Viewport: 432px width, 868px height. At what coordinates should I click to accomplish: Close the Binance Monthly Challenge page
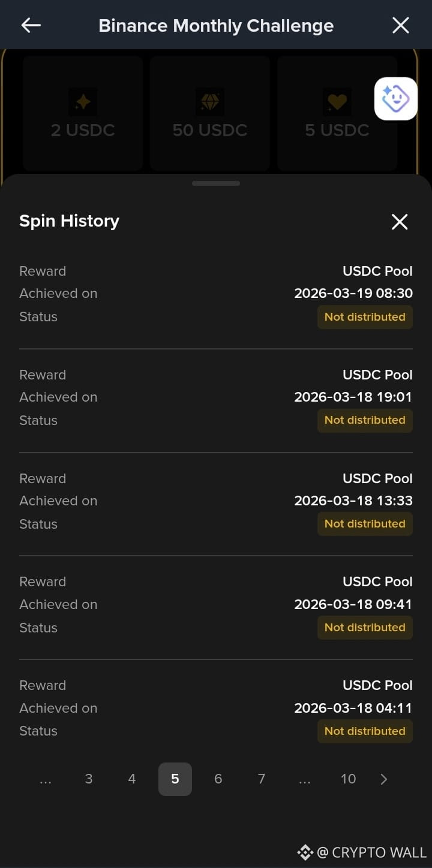click(400, 25)
